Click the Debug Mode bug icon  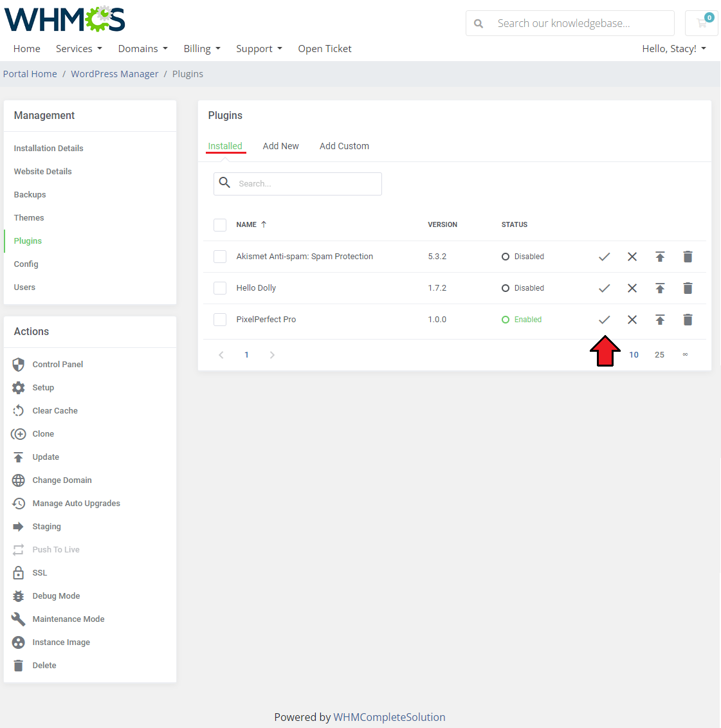(18, 596)
